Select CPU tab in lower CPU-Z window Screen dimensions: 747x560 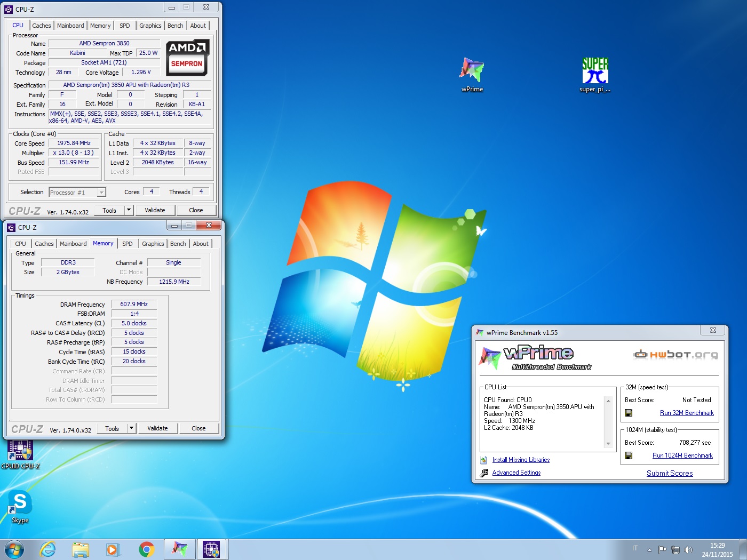click(21, 244)
